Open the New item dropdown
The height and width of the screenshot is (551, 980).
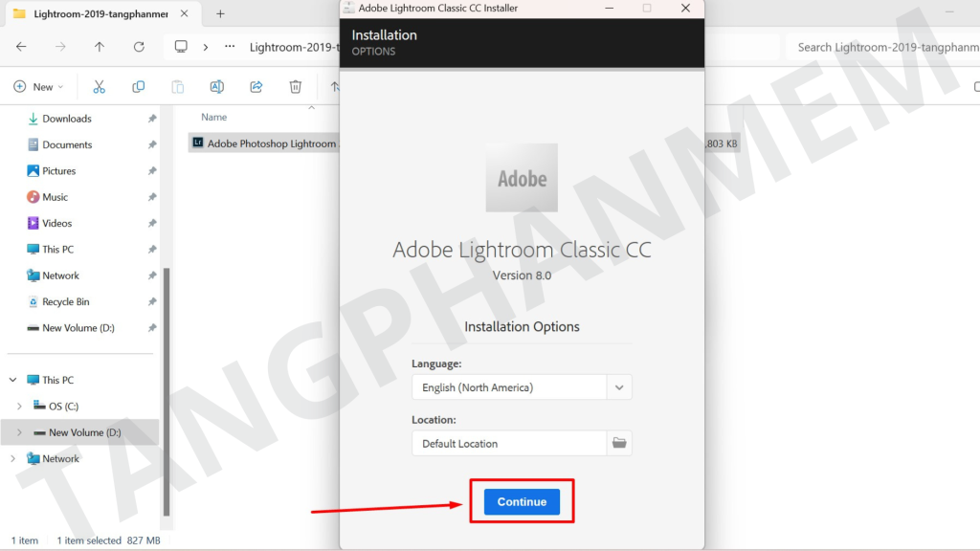pos(38,87)
